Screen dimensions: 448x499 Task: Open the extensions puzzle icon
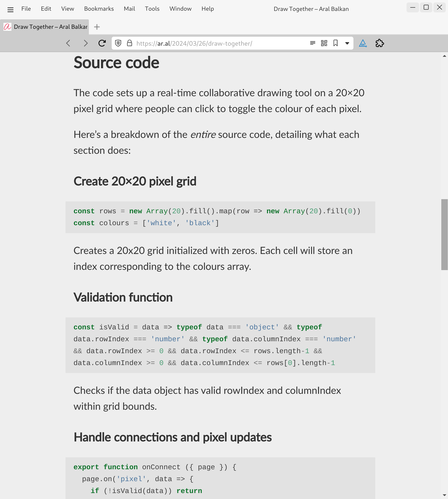(x=380, y=43)
